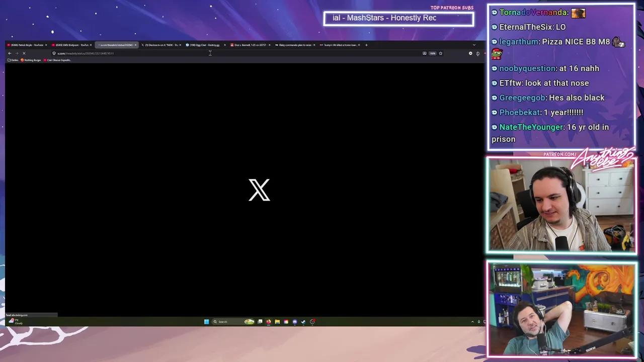Stop loading the current page
The width and height of the screenshot is (644, 362).
[x=24, y=53]
